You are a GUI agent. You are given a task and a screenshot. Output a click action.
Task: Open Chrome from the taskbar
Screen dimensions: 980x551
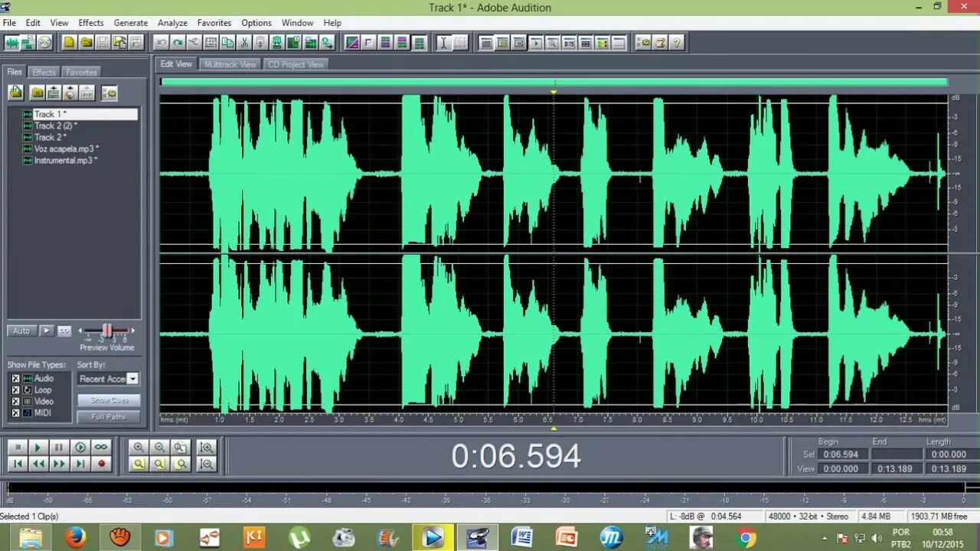746,538
